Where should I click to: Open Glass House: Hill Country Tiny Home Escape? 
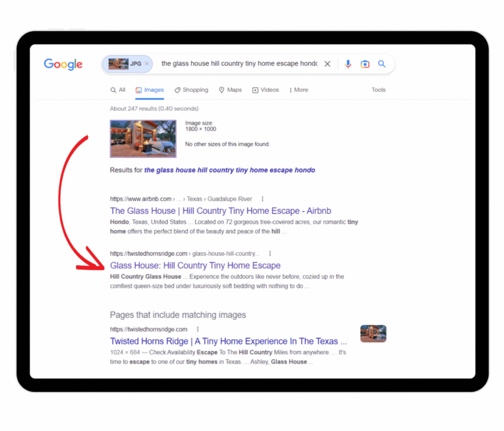pyautogui.click(x=195, y=265)
